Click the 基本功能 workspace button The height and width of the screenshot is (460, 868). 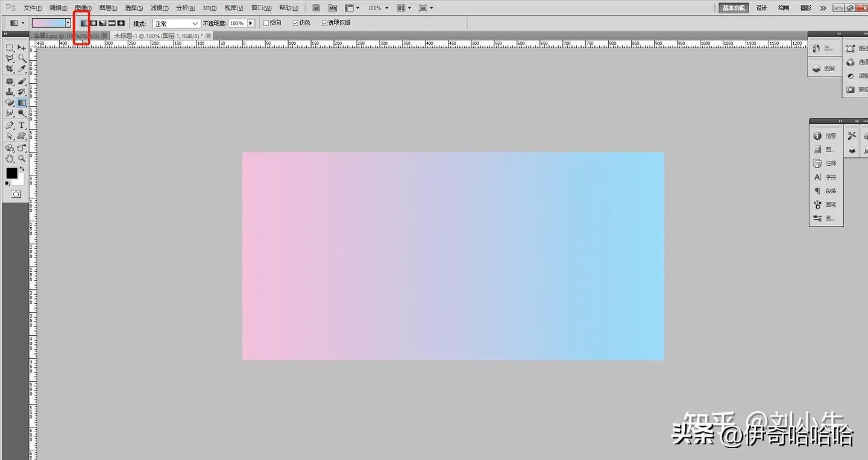tap(733, 8)
